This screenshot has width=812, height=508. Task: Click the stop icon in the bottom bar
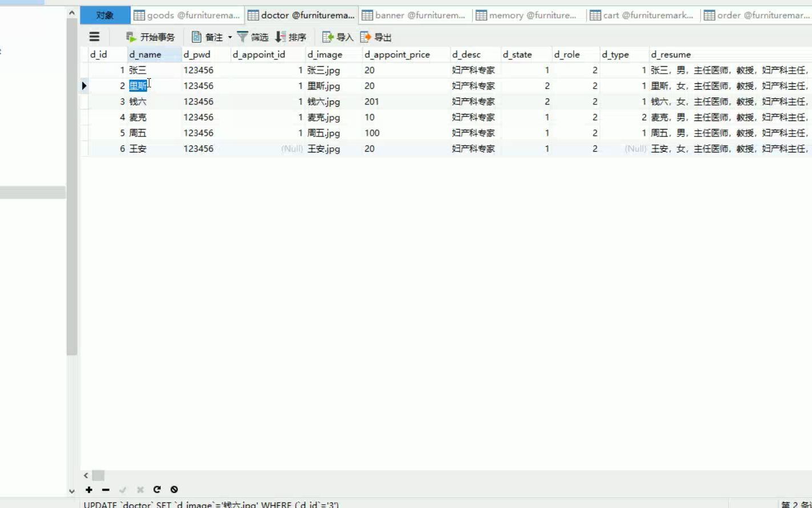click(x=174, y=490)
